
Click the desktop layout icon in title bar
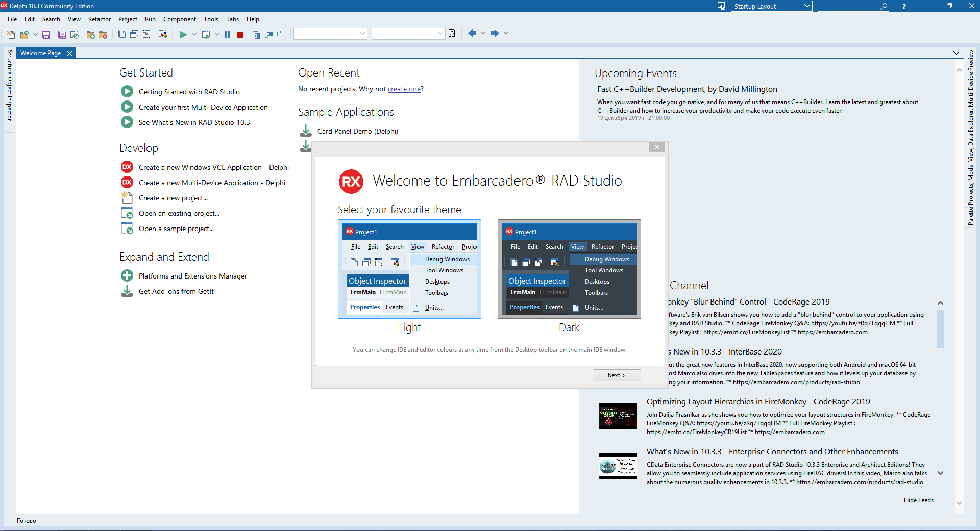721,6
